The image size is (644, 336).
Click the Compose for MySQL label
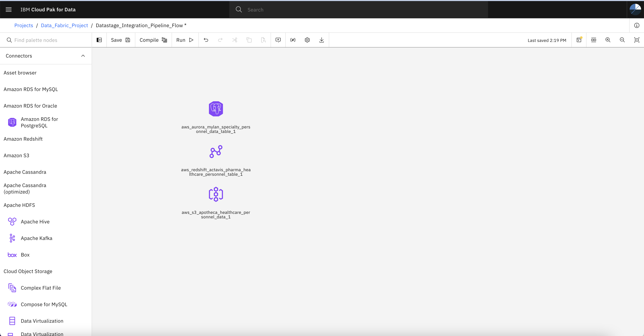coord(44,304)
